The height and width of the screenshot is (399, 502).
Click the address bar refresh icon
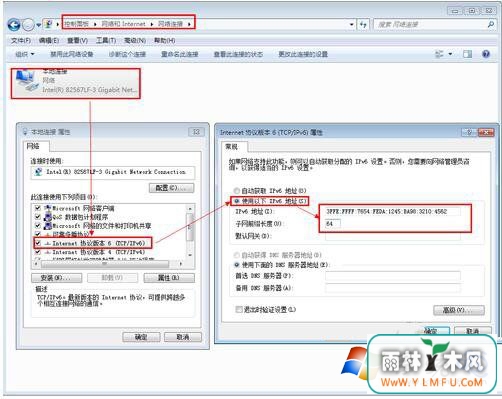click(x=363, y=24)
